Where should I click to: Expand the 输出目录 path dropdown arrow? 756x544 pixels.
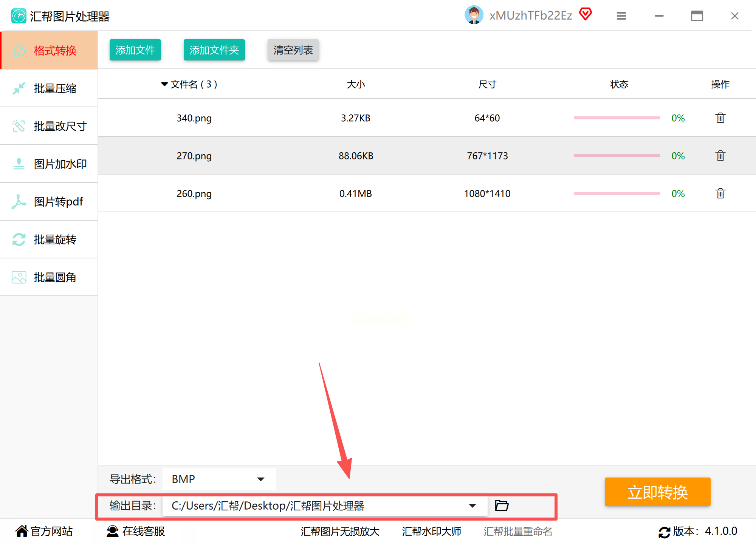(x=472, y=505)
